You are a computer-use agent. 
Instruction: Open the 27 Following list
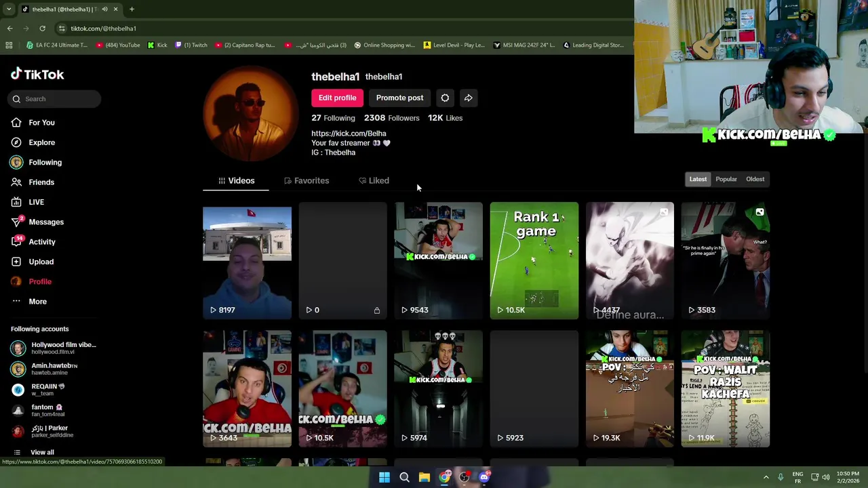pyautogui.click(x=333, y=118)
